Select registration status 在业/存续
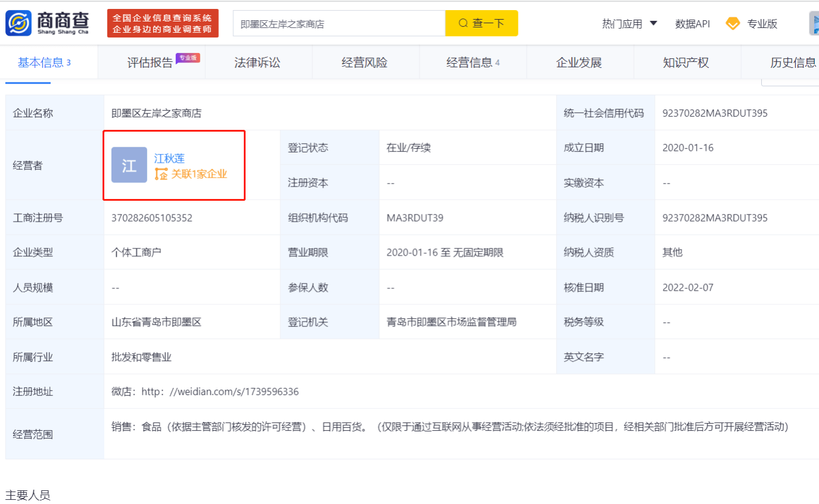819x504 pixels. [x=408, y=148]
